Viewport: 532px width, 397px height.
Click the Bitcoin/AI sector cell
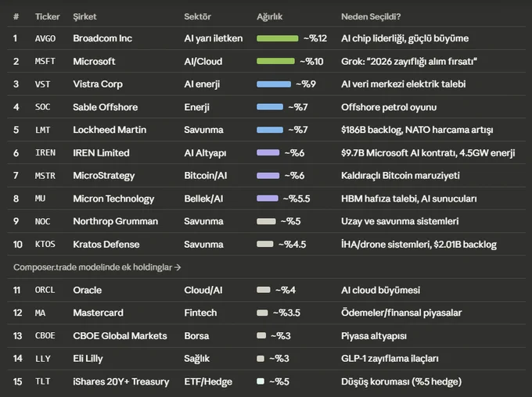pos(205,176)
